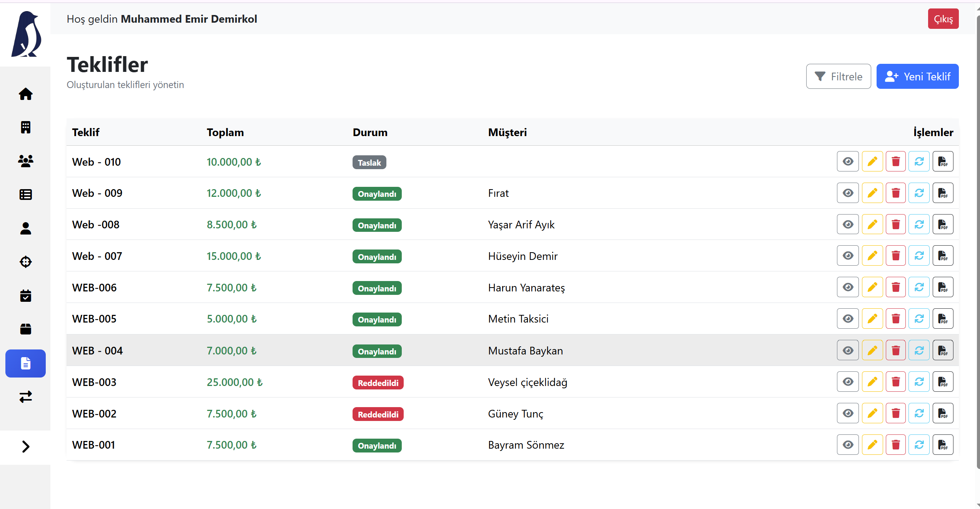Click the crosshair target sidebar icon
The image size is (980, 509).
point(25,262)
